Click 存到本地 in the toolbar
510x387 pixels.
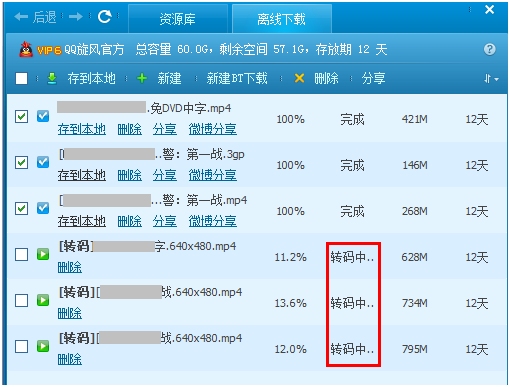(91, 79)
